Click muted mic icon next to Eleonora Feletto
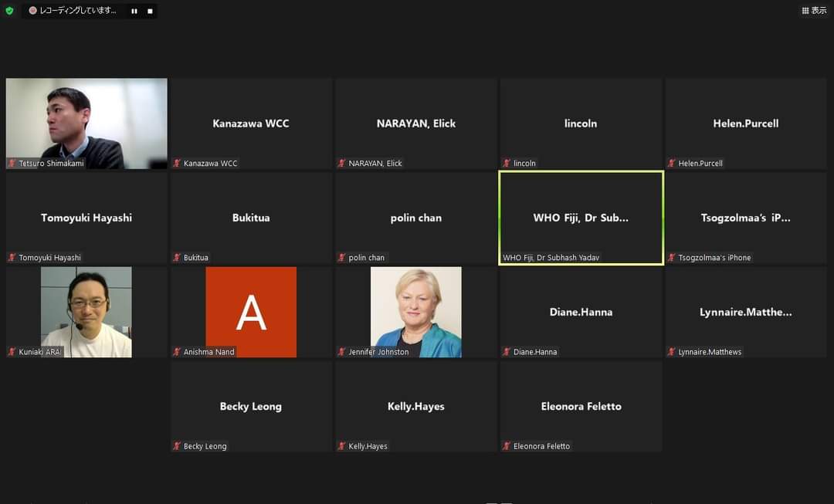834x504 pixels. pos(507,446)
